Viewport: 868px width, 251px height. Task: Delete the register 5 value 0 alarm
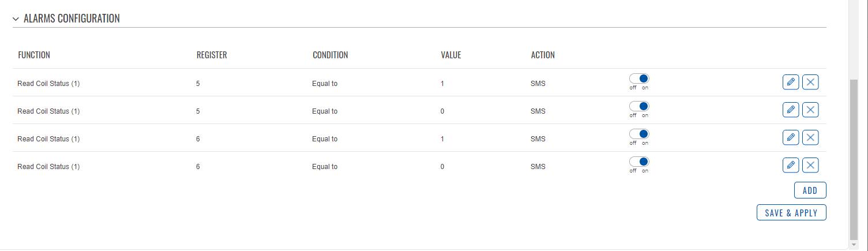tap(810, 110)
